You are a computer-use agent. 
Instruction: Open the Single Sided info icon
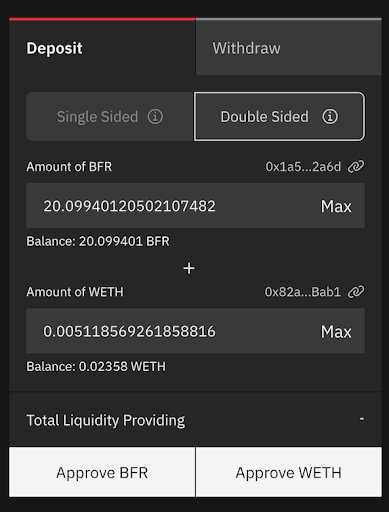[x=155, y=117]
